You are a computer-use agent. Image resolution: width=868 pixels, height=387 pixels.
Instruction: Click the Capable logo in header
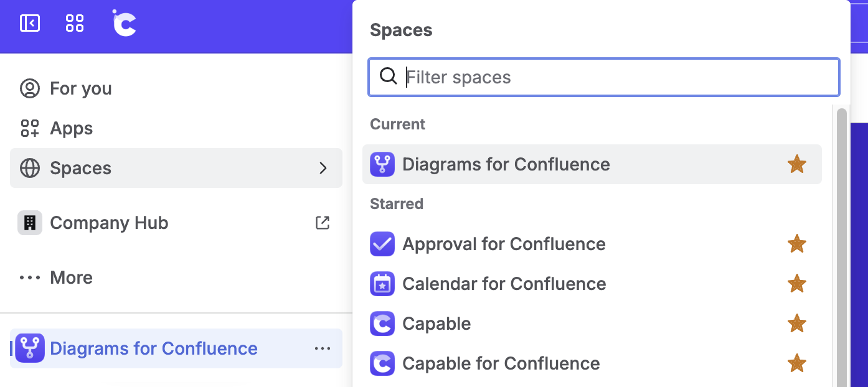pyautogui.click(x=124, y=24)
